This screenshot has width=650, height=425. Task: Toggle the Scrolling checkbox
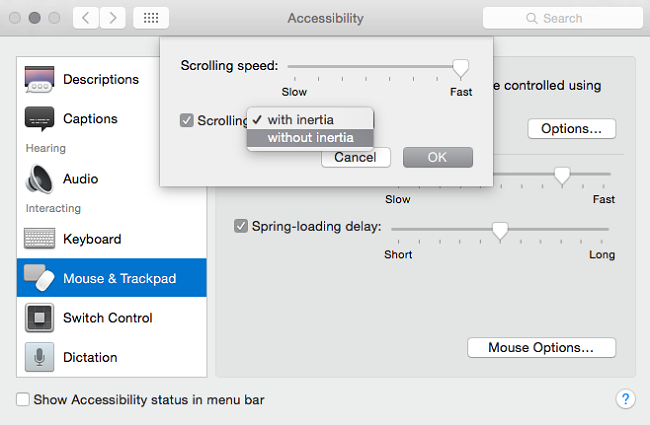point(187,120)
